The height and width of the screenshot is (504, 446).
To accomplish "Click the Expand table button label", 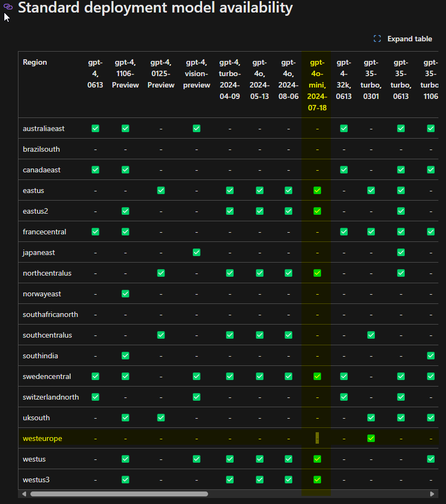I will [410, 39].
